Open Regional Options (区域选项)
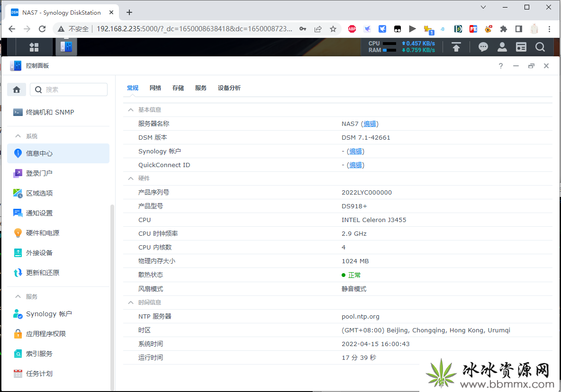The image size is (561, 392). pyautogui.click(x=58, y=193)
